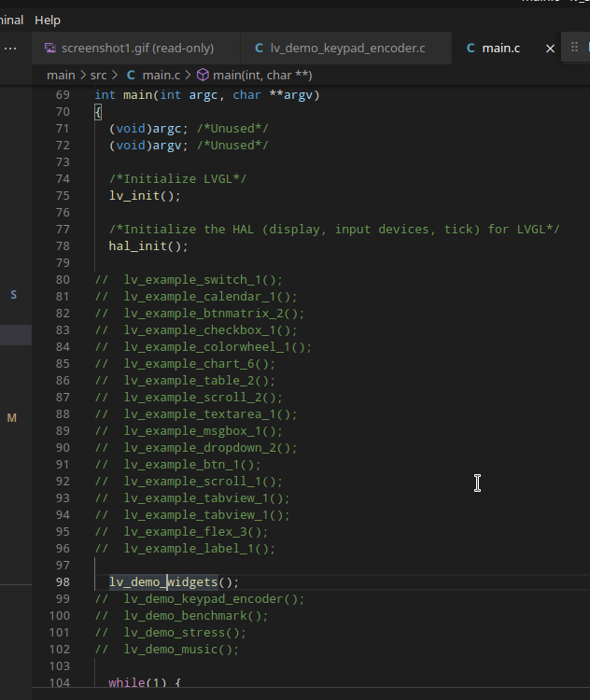Click the editor group drag handle icon
The image size is (590, 700).
coord(574,47)
